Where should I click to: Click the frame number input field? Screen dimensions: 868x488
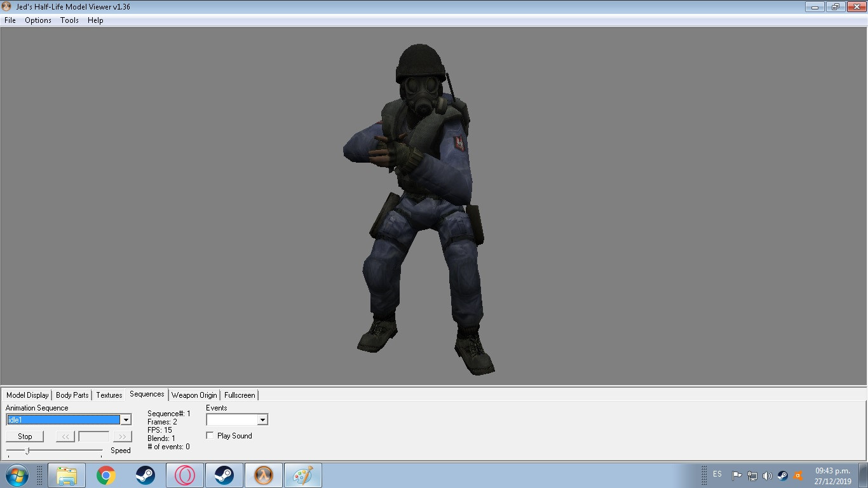[x=93, y=437]
